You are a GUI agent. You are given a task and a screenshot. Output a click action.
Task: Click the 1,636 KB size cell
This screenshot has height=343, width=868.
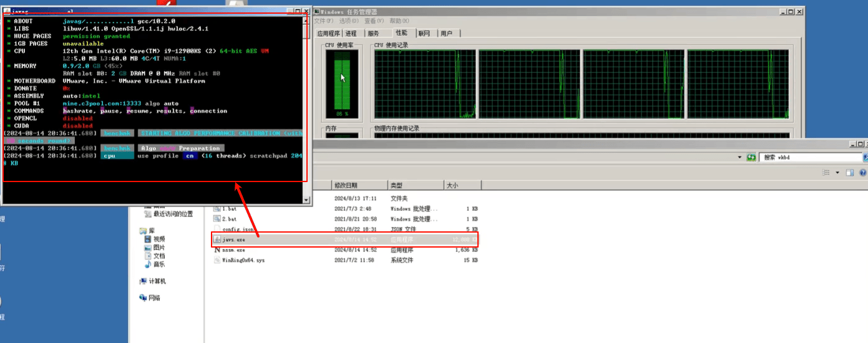tap(467, 250)
